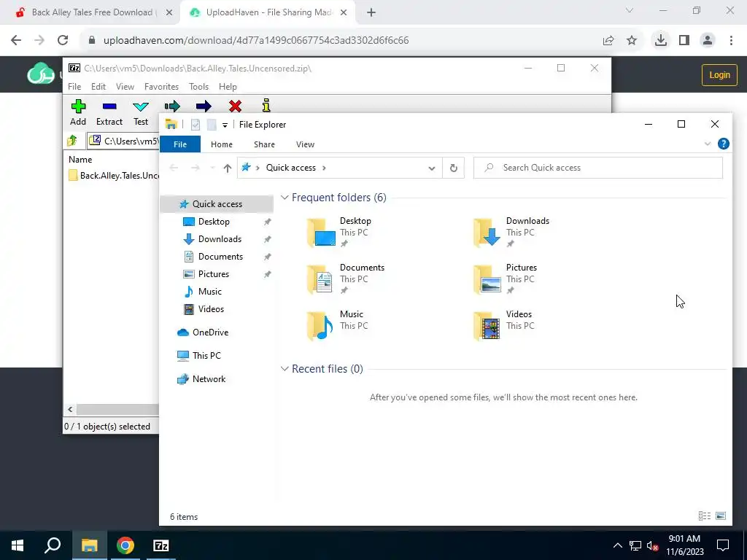This screenshot has height=560, width=747.
Task: Open Customize Quick Access Toolbar dropdown
Action: pos(225,125)
